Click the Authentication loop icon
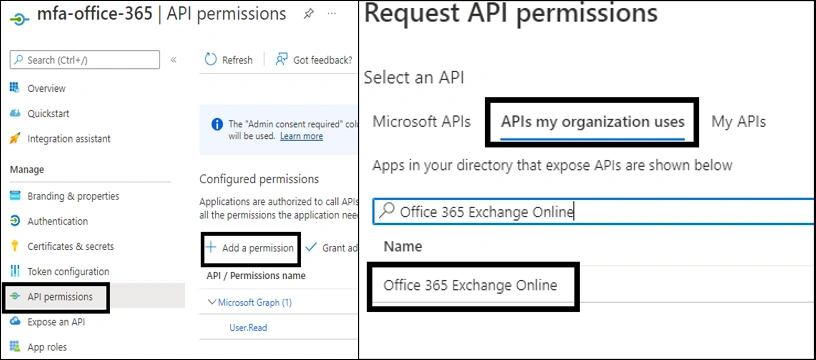816x360 pixels. (x=15, y=221)
